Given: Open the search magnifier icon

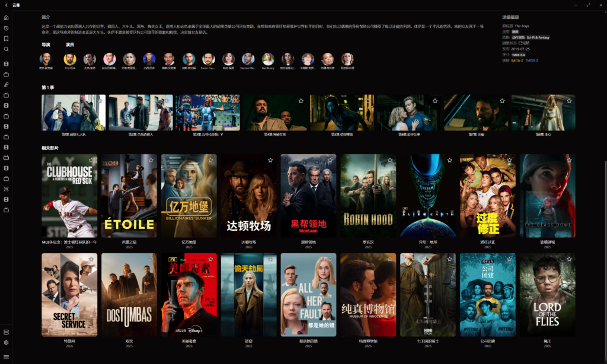Looking at the screenshot, I should (x=6, y=49).
